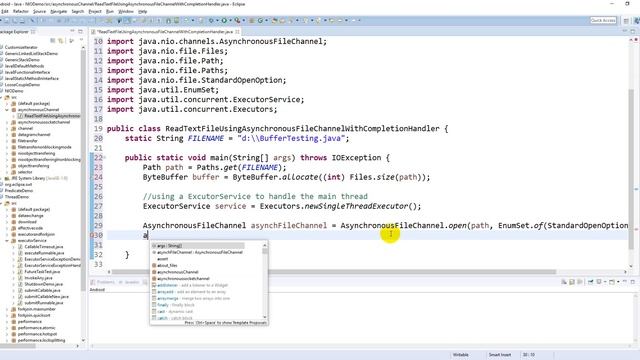Expand the channel package
This screenshot has height=360, width=640.
(7, 128)
